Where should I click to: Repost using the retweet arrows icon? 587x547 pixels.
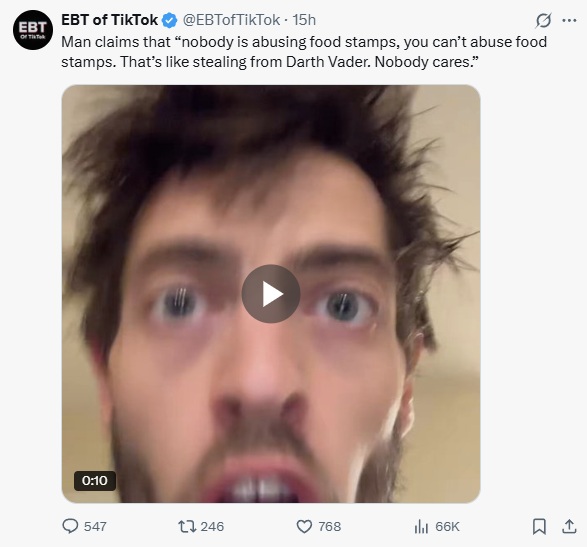(x=187, y=526)
